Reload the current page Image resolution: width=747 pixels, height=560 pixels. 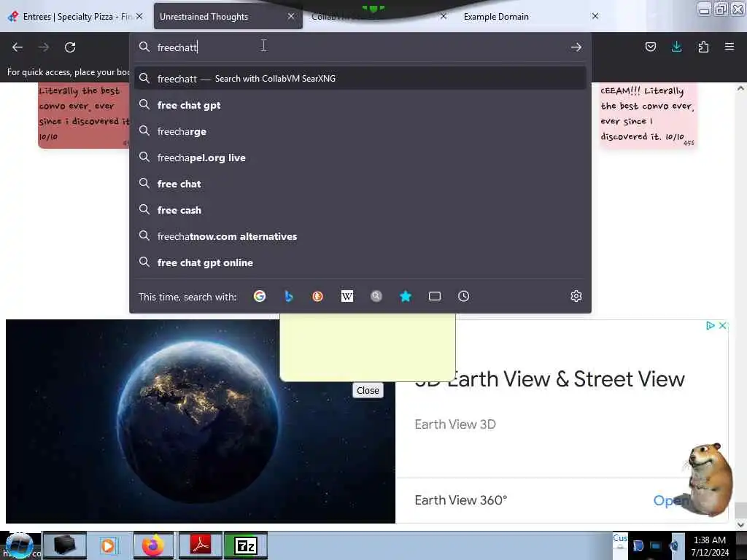tap(70, 47)
